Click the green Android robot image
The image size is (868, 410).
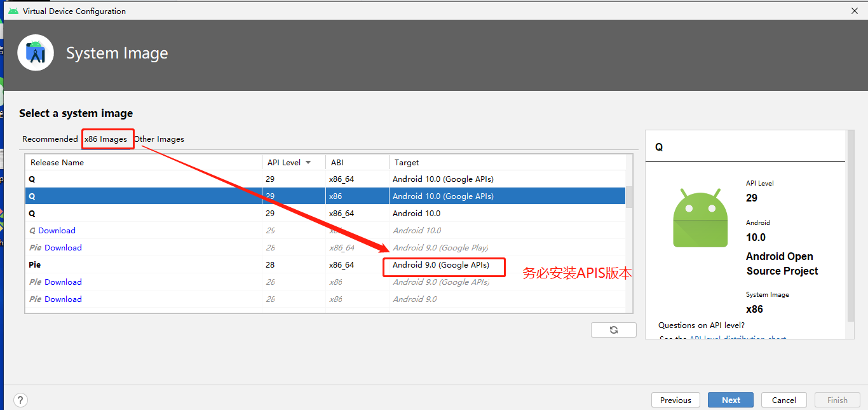(700, 217)
